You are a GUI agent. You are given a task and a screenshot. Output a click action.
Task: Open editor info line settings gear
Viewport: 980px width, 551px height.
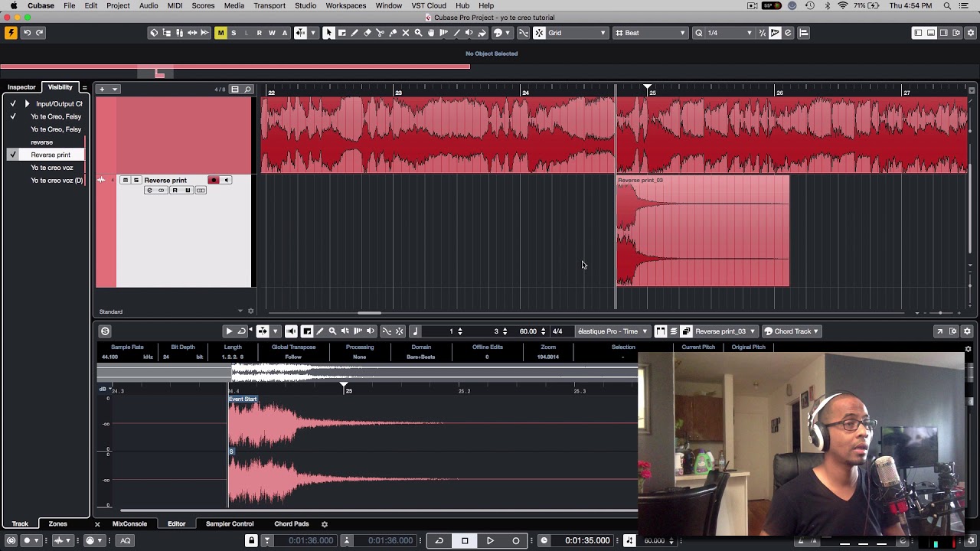click(x=968, y=349)
